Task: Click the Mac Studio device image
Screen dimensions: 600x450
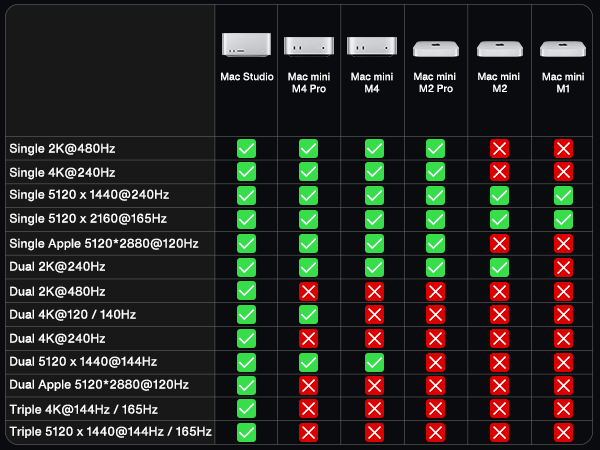Action: tap(246, 45)
